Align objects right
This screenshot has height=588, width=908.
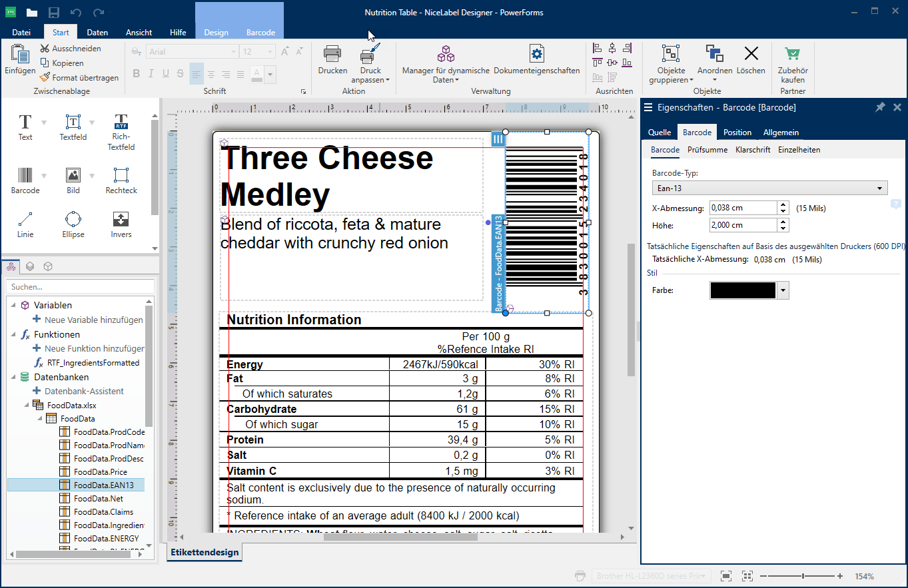(x=627, y=48)
